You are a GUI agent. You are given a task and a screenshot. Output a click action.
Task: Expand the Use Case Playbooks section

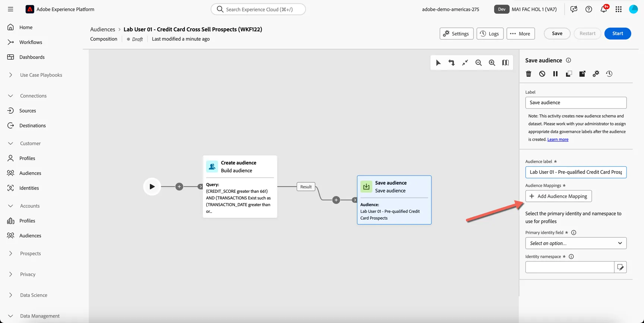click(x=10, y=75)
